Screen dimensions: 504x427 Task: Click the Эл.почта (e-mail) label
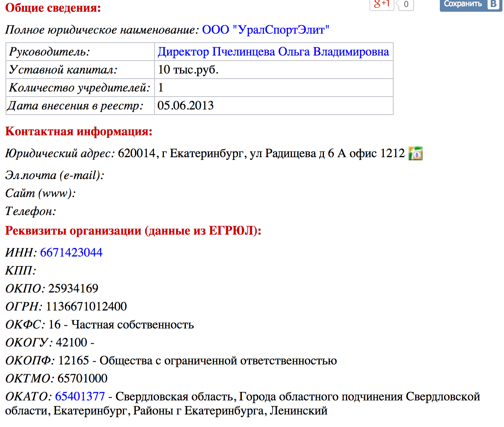click(55, 175)
